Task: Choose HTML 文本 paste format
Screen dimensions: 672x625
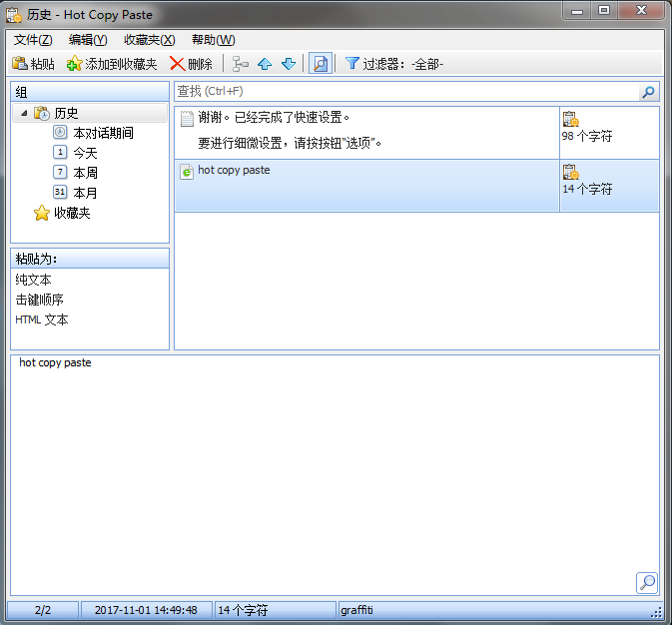Action: pos(42,319)
